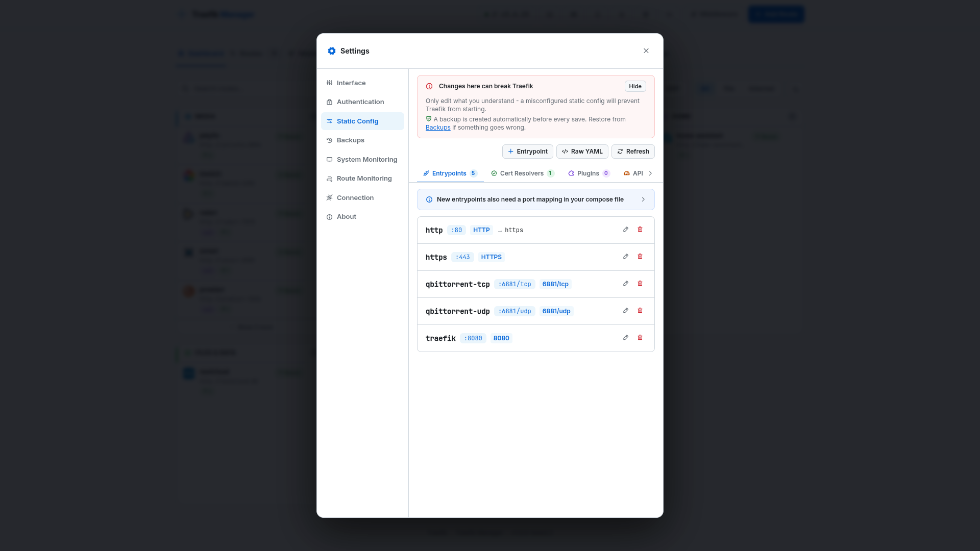Hide the Traefik warning banner
The image size is (980, 551).
(635, 86)
